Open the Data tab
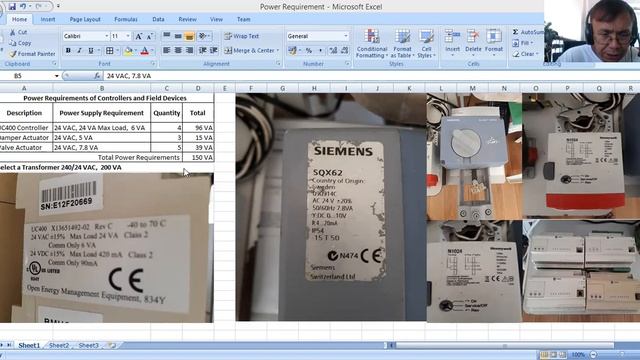 [x=158, y=19]
